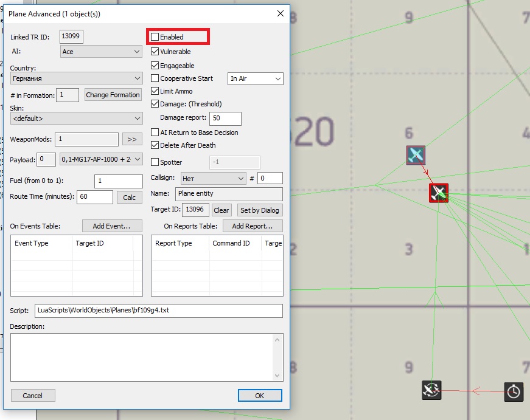The width and height of the screenshot is (530, 420).
Task: Select the red-highlighted plane entity on map
Action: tap(438, 193)
